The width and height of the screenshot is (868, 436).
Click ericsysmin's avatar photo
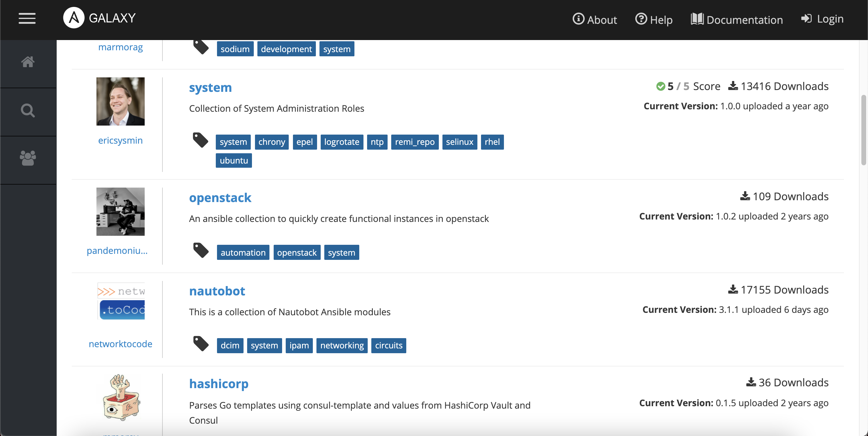pyautogui.click(x=120, y=101)
